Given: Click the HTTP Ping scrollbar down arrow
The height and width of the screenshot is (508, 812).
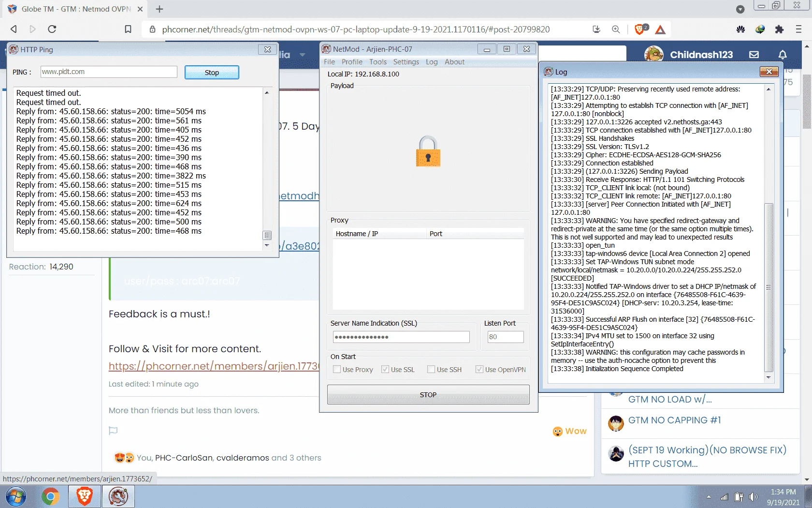Looking at the screenshot, I should 267,246.
